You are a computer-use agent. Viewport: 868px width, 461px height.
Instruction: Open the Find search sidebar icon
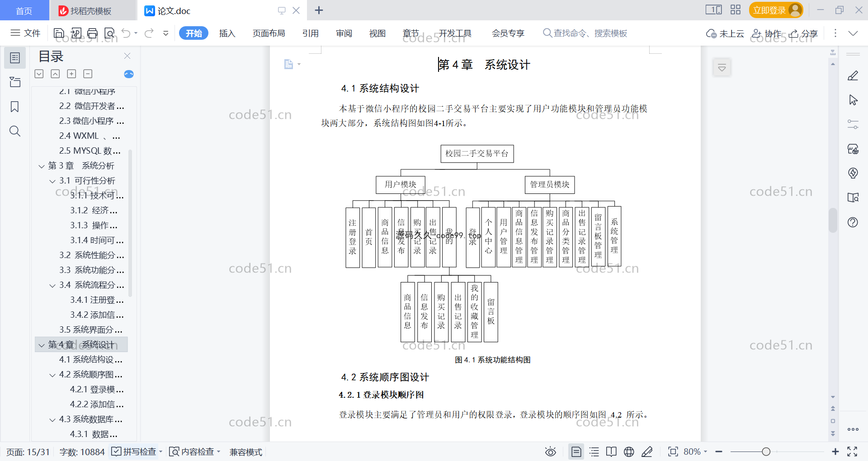click(x=15, y=131)
